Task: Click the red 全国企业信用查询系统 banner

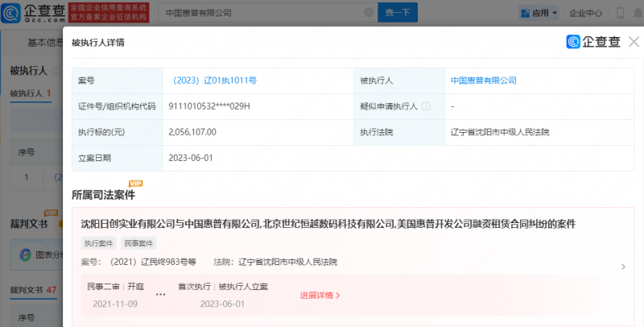Action: (109, 13)
